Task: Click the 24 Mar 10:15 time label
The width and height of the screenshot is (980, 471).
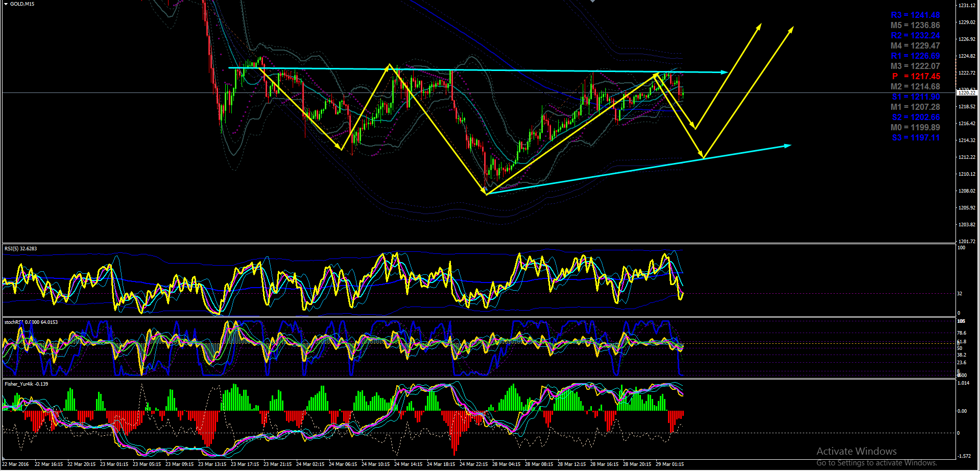Action: coord(375,464)
